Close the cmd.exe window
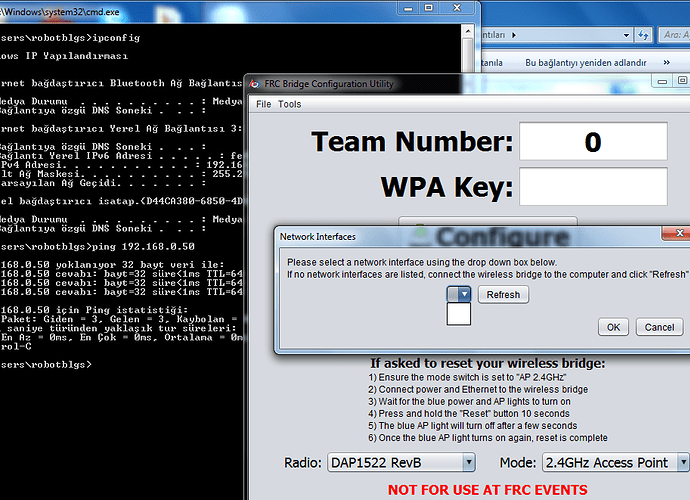The width and height of the screenshot is (690, 500). pos(457,8)
